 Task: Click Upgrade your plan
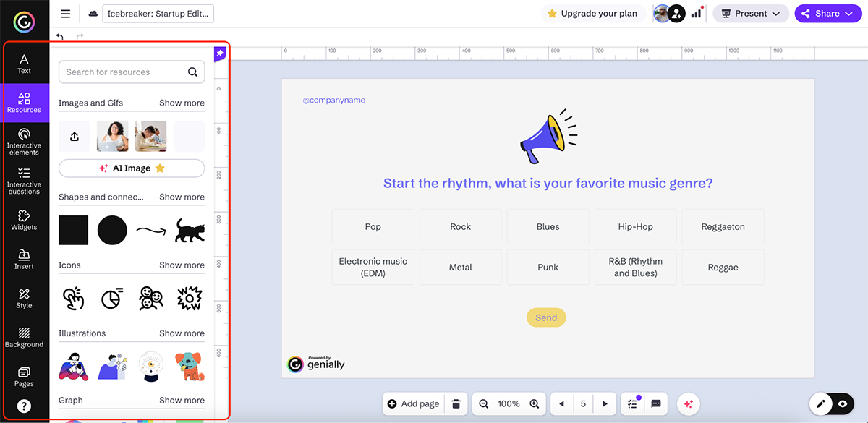click(x=593, y=13)
